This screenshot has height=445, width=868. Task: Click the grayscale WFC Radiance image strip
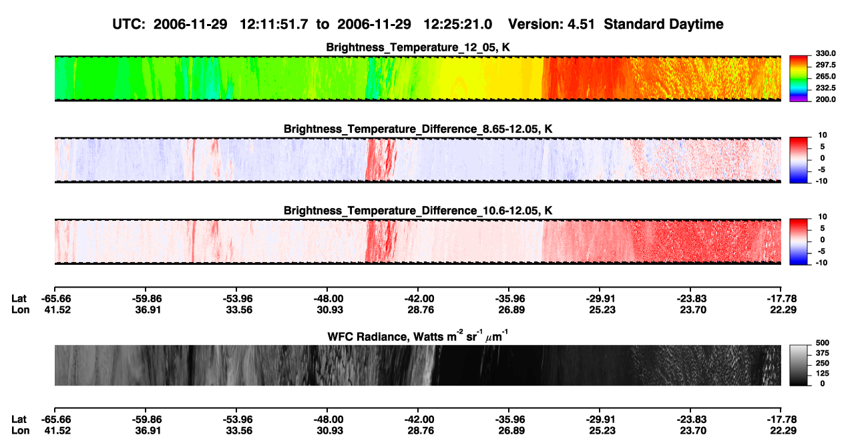(x=418, y=365)
